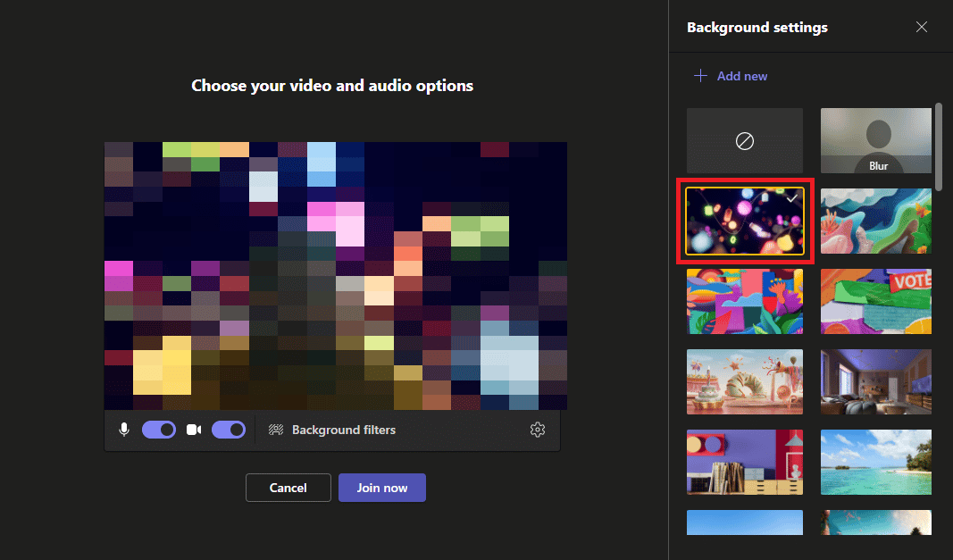Viewport: 953px width, 560px height.
Task: Choose the abstract colorful collage background
Action: tap(745, 301)
